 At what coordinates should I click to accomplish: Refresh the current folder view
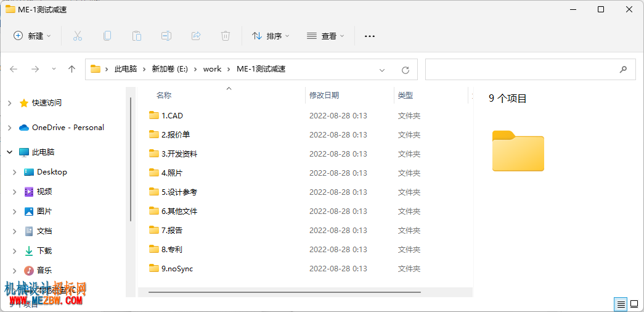pyautogui.click(x=406, y=70)
